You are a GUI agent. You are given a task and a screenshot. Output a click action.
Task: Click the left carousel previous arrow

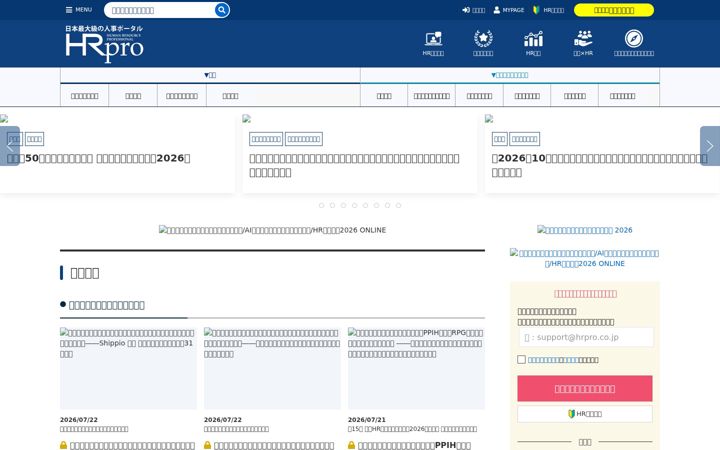(10, 146)
